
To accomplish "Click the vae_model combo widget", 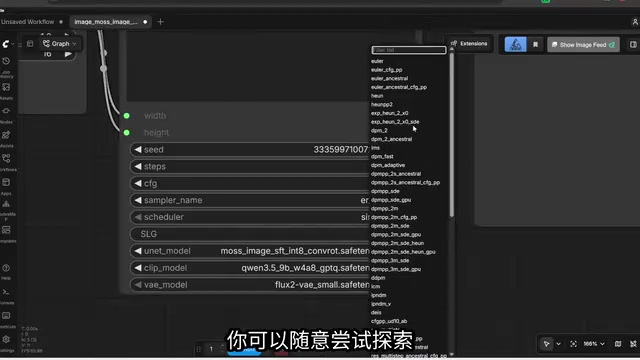I will click(250, 285).
